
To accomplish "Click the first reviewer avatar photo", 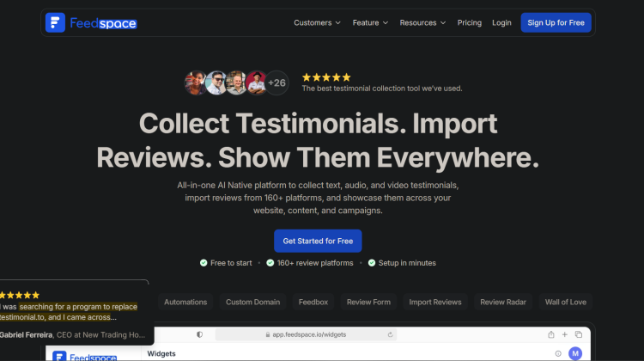I will click(196, 83).
